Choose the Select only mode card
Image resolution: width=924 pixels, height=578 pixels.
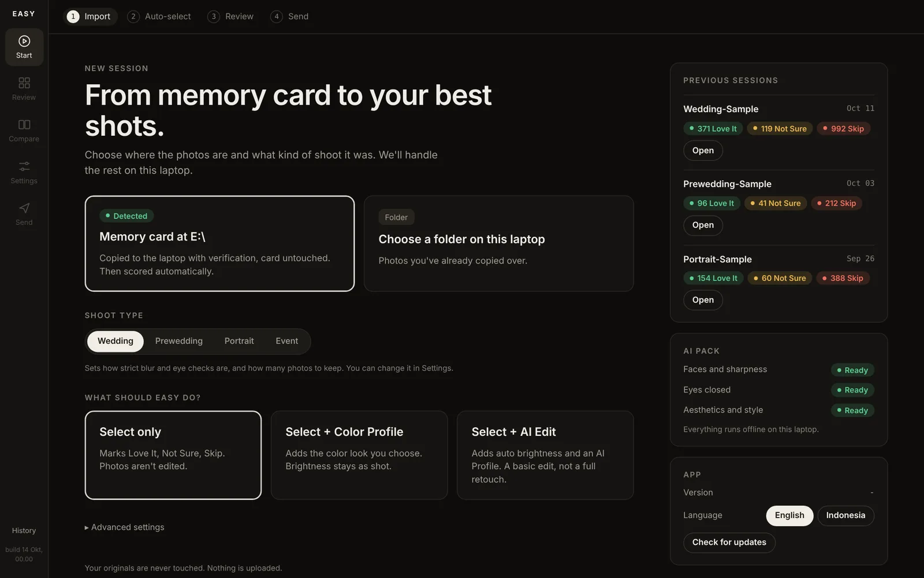coord(173,455)
